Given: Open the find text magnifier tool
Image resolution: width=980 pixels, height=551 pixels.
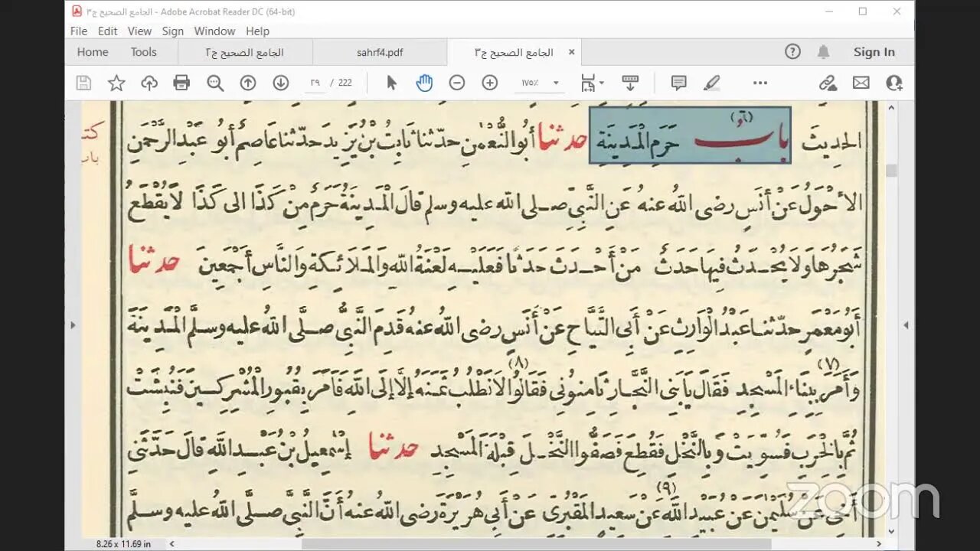Looking at the screenshot, I should 215,83.
